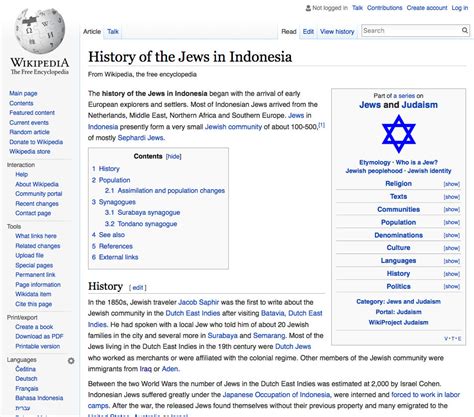This screenshot has width=474, height=417.
Task: Click Download as PDF link
Action: pyautogui.click(x=39, y=336)
